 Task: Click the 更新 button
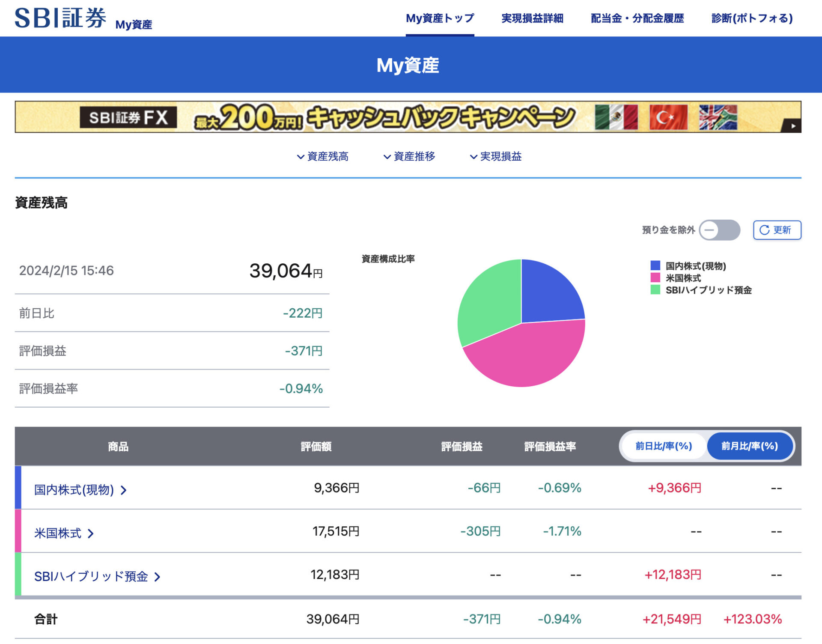[777, 230]
